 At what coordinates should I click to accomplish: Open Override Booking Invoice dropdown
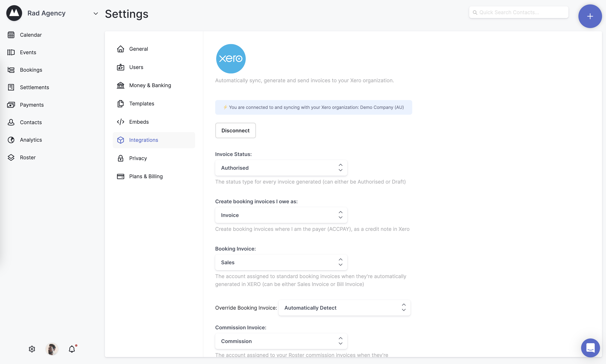[344, 308]
